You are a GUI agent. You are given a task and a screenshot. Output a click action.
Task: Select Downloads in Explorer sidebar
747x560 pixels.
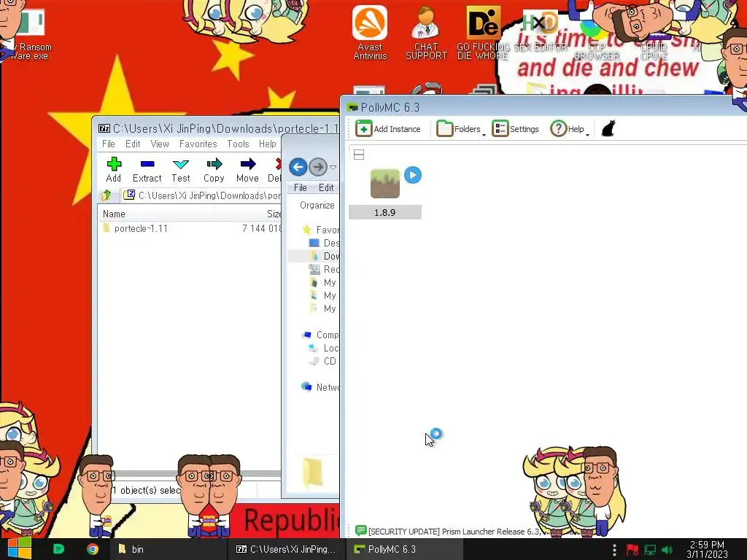click(325, 256)
